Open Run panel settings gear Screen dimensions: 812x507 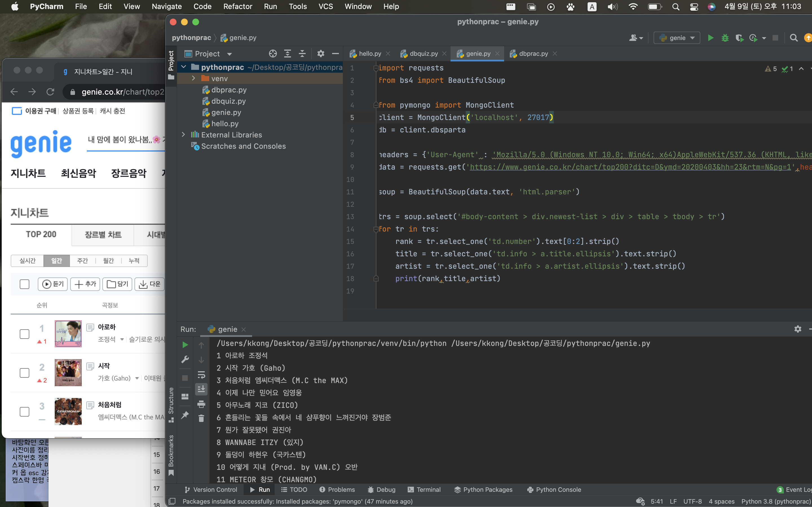tap(798, 329)
